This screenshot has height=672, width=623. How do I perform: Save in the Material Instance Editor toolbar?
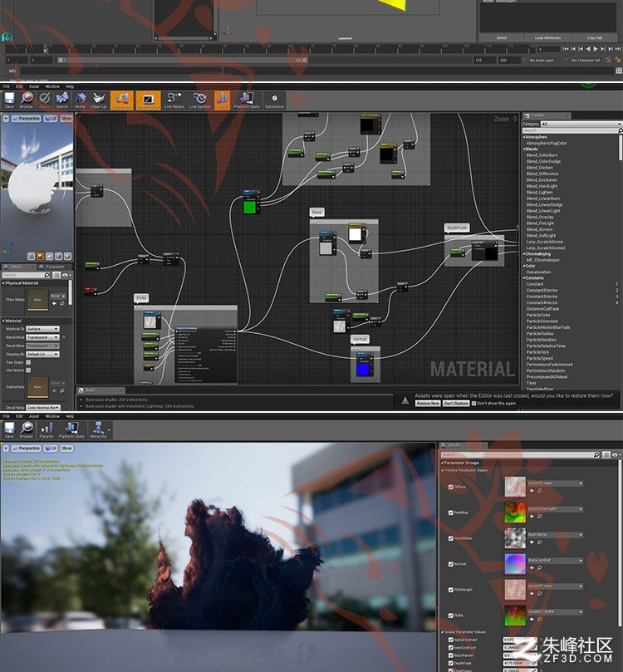(x=9, y=429)
